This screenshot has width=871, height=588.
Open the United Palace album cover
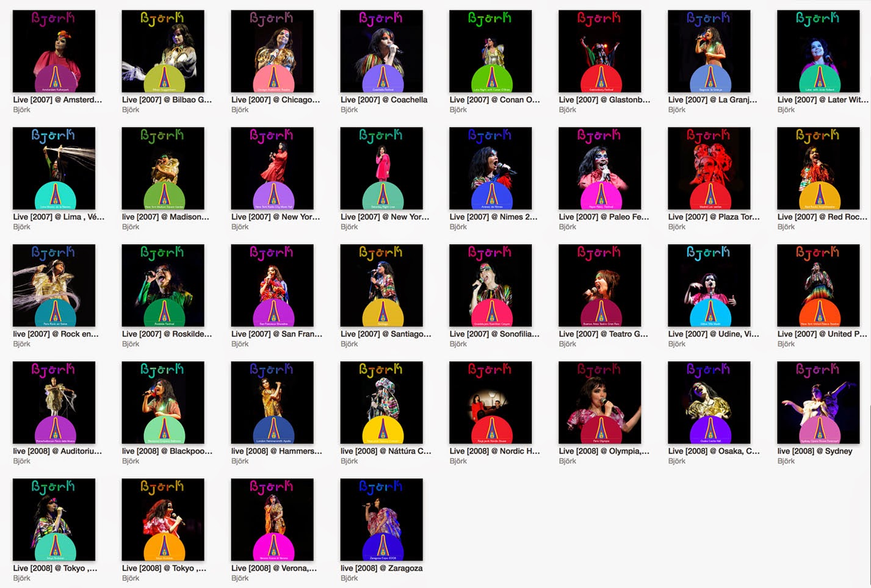819,285
